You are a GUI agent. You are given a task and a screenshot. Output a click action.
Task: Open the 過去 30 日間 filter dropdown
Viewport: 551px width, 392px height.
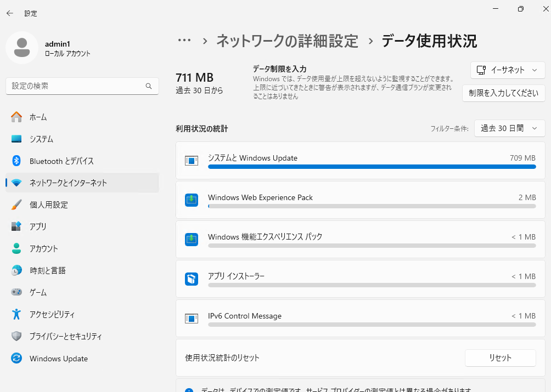pyautogui.click(x=509, y=128)
